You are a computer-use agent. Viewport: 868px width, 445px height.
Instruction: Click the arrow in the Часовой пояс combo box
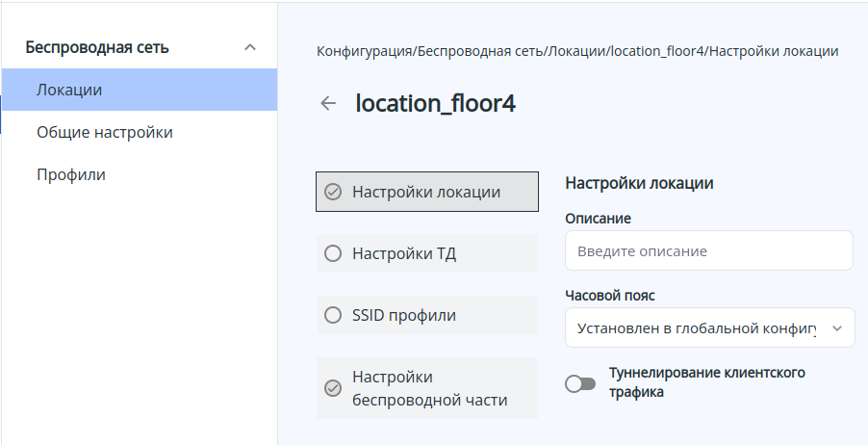point(836,328)
